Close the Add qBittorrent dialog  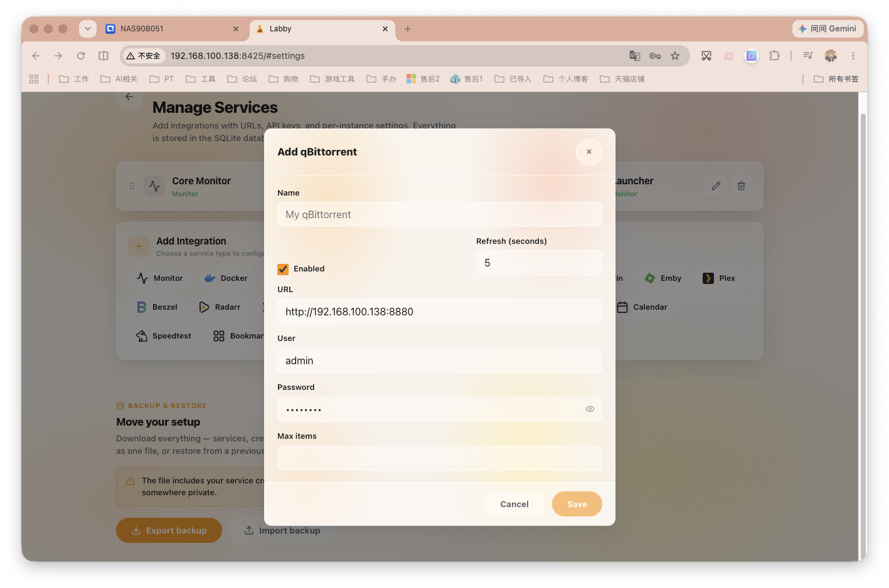coord(588,152)
